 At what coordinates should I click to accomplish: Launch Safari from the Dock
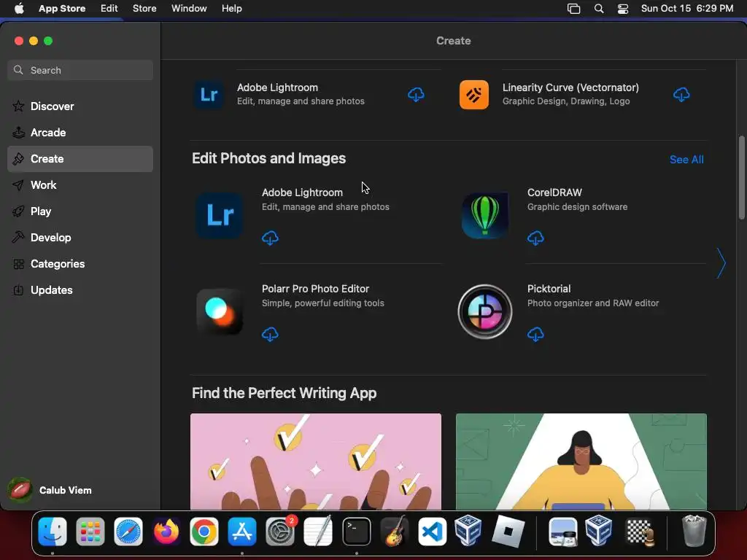coord(128,532)
